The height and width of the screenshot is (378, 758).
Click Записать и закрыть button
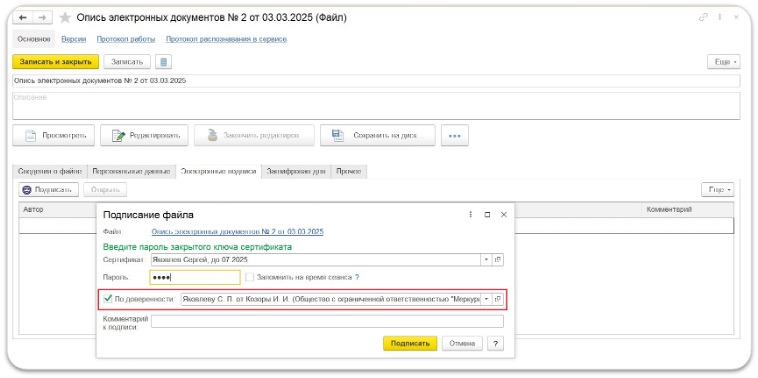(x=56, y=62)
